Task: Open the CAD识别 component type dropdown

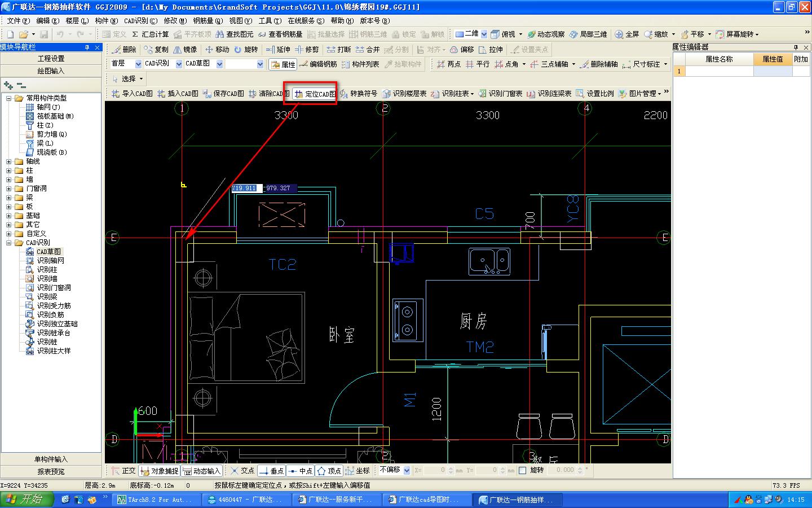Action: click(179, 64)
